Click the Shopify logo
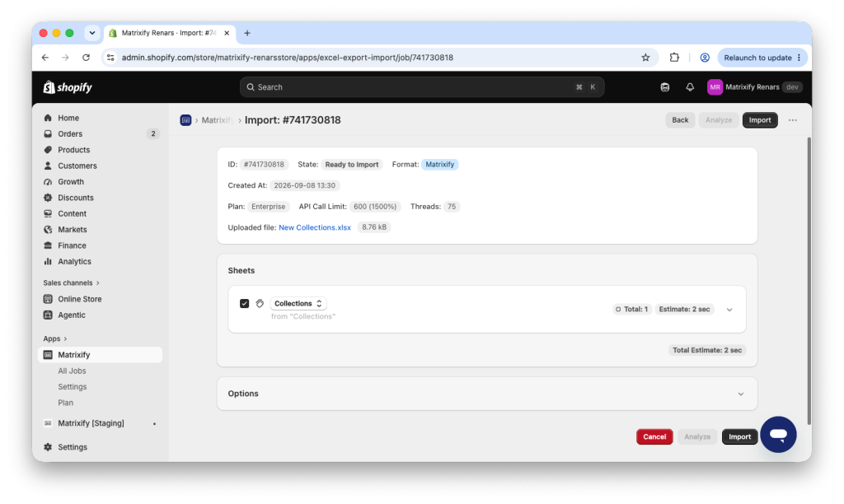This screenshot has height=504, width=844. [x=68, y=87]
